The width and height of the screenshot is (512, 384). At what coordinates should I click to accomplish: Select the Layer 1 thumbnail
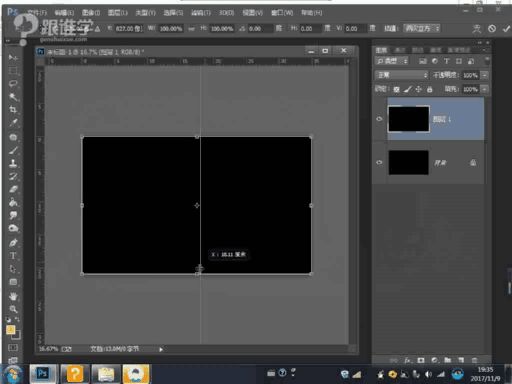409,119
